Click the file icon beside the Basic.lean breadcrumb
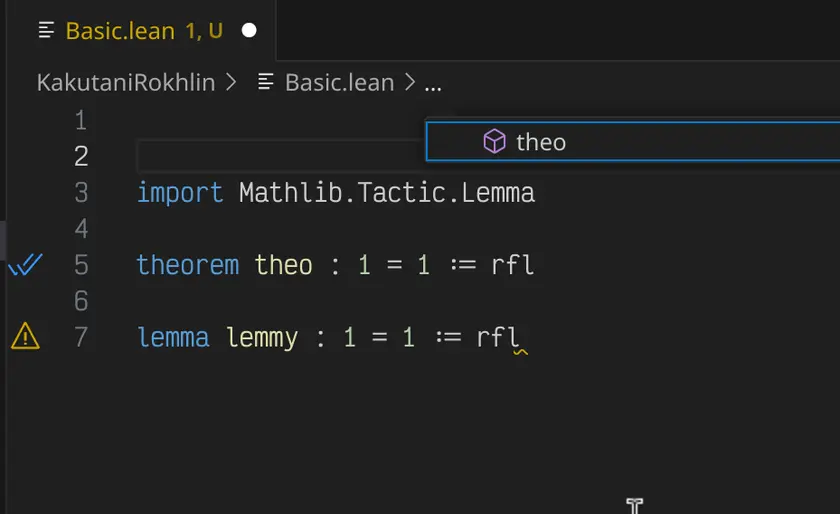The width and height of the screenshot is (840, 514). click(x=265, y=83)
